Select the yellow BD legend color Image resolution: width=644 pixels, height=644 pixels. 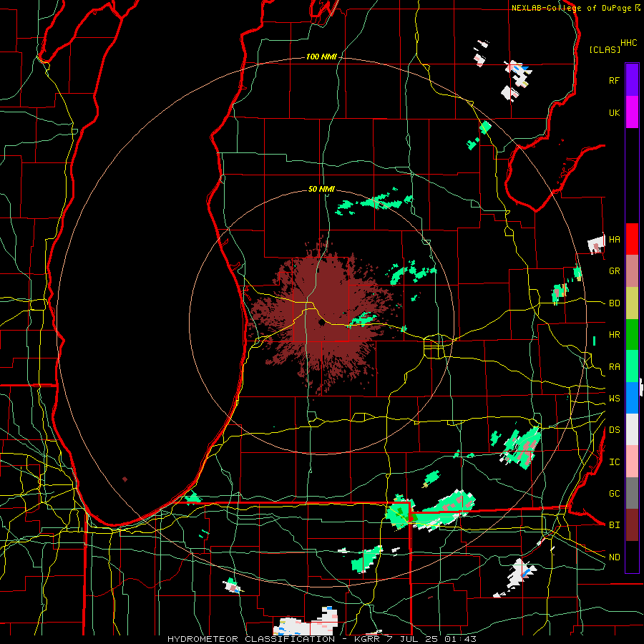tap(632, 303)
